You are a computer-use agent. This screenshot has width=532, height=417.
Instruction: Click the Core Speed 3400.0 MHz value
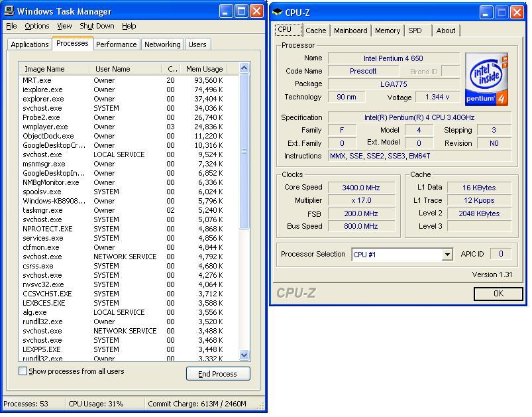point(361,188)
